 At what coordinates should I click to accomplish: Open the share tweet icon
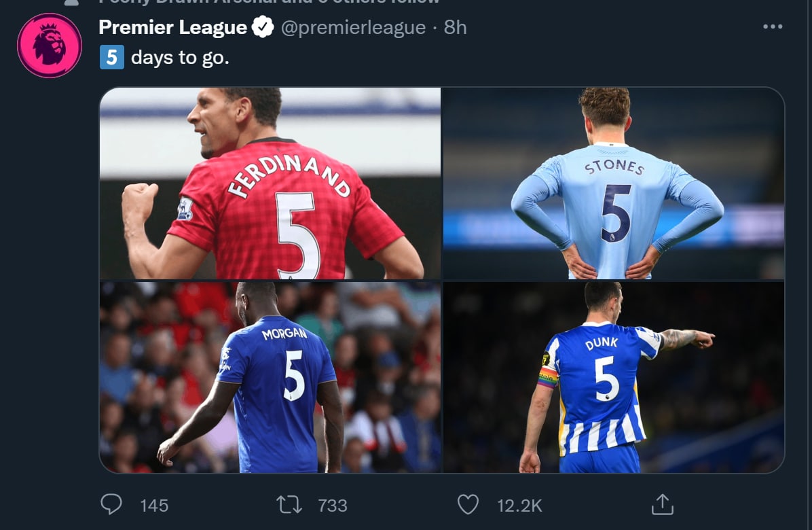click(662, 504)
